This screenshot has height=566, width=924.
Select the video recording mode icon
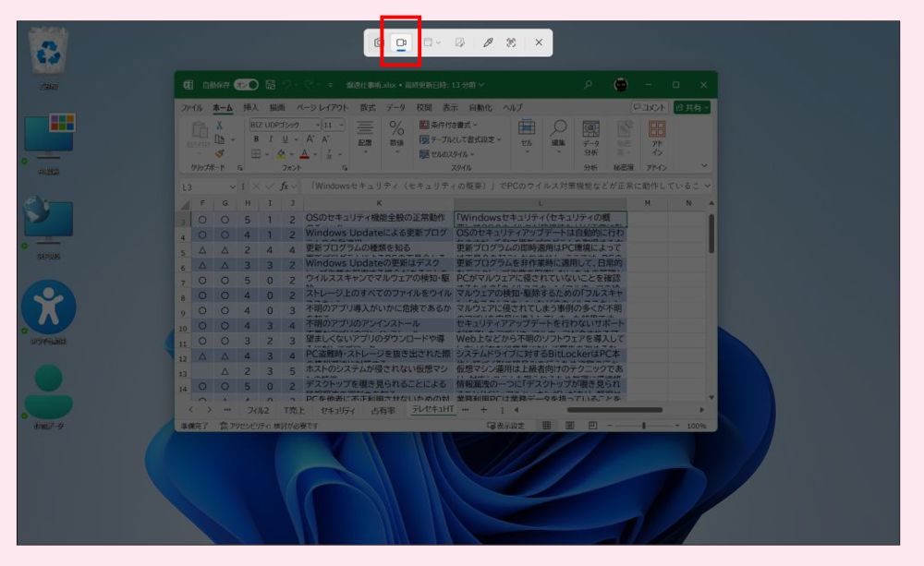tap(401, 42)
